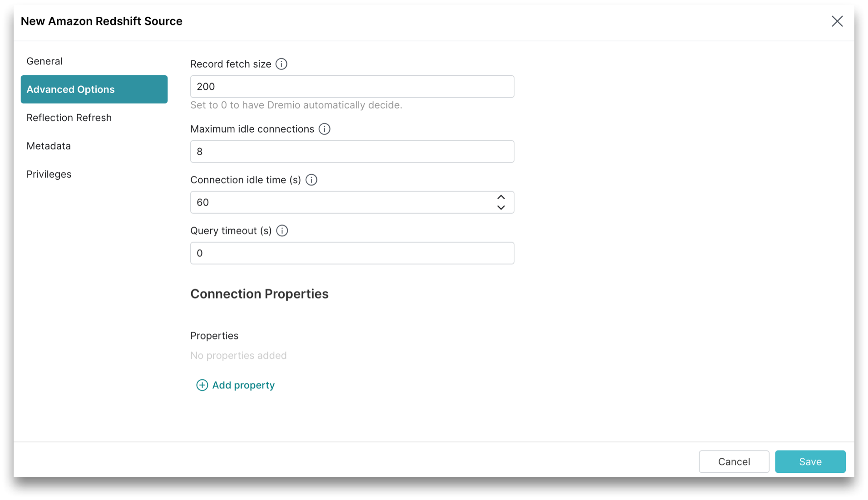Save the new Redshift source

click(x=810, y=461)
